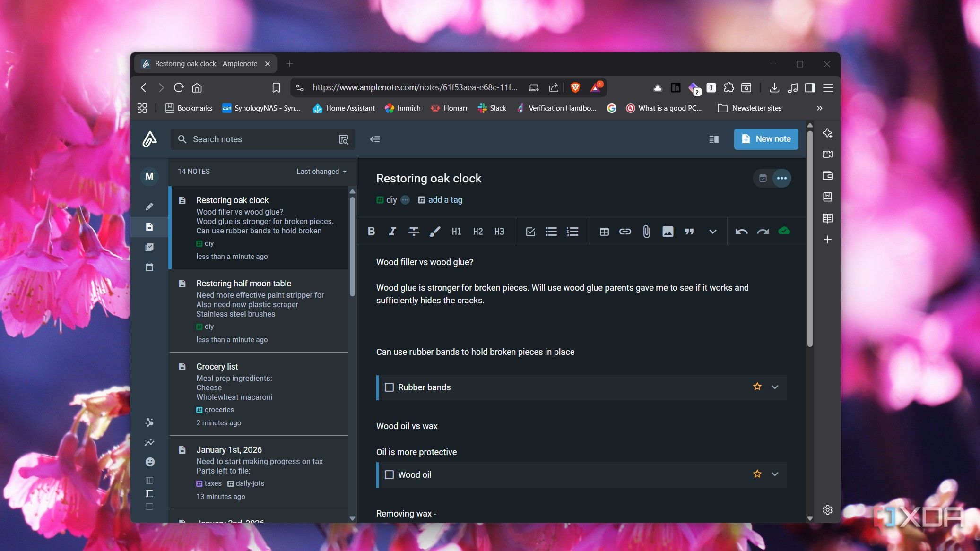This screenshot has height=551, width=980.
Task: Insert a hyperlink
Action: (625, 232)
